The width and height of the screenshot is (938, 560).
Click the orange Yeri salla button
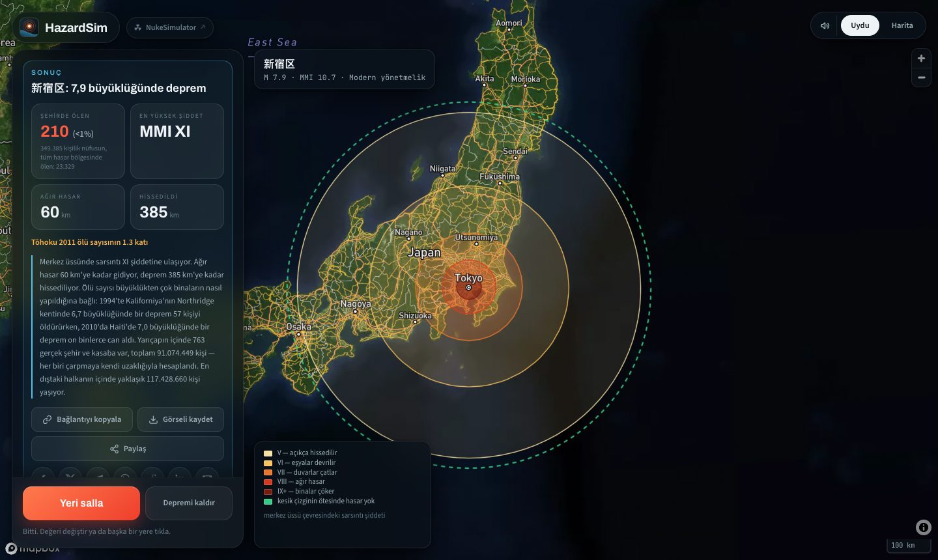pos(81,503)
